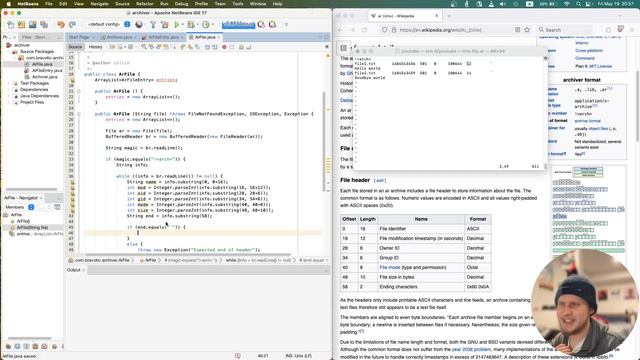Viewport: 640px width, 360px height.
Task: Open the Tools menu in menu bar
Action: [x=238, y=4]
